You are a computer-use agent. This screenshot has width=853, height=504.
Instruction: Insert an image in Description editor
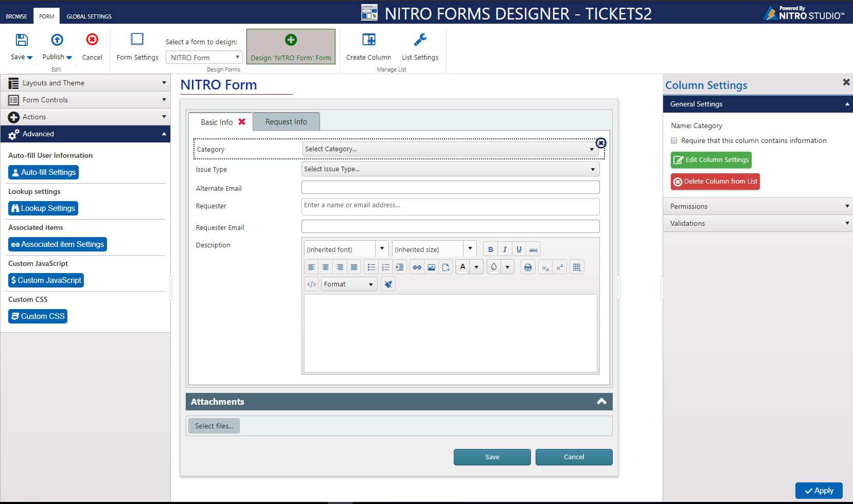[x=432, y=267]
